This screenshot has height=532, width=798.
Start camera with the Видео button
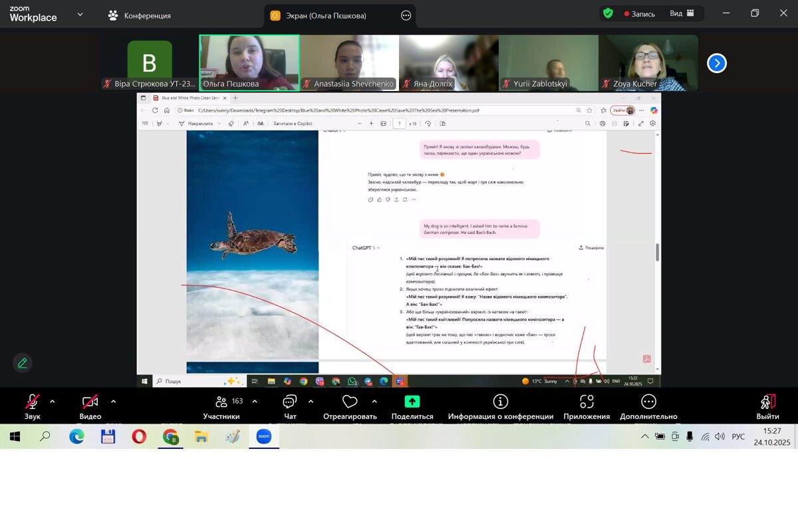tap(90, 406)
